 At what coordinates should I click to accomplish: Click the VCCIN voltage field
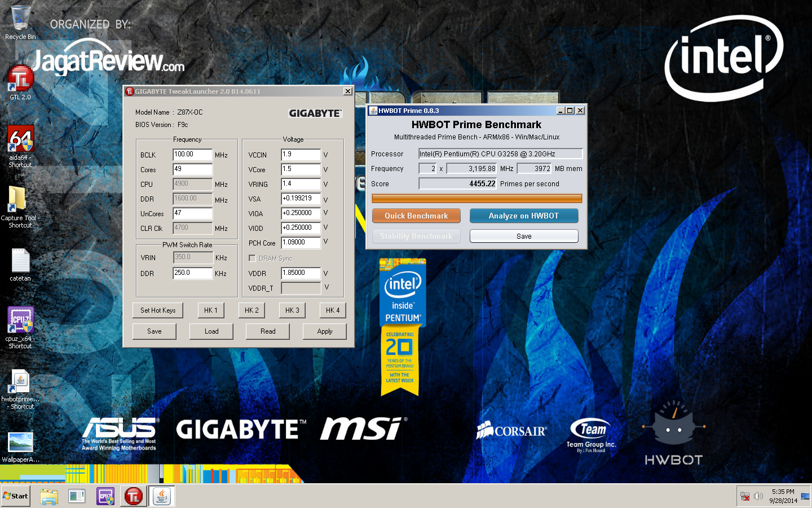[x=301, y=155]
